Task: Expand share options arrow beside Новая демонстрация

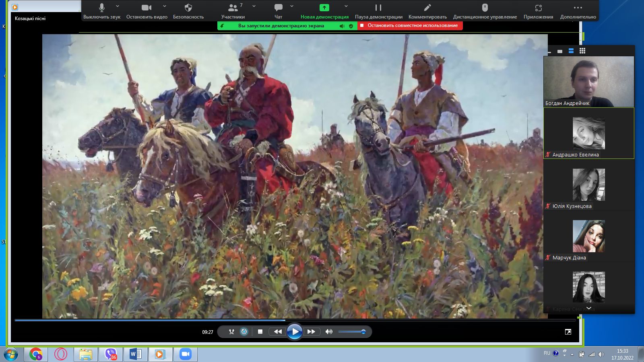Action: (x=346, y=6)
